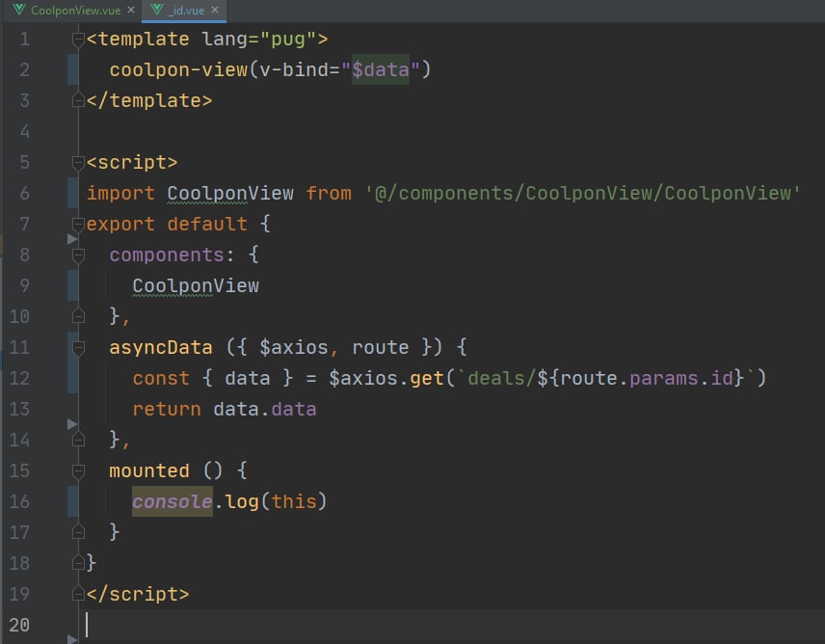Click 'export default' on line 7
The image size is (825, 644).
coord(167,224)
